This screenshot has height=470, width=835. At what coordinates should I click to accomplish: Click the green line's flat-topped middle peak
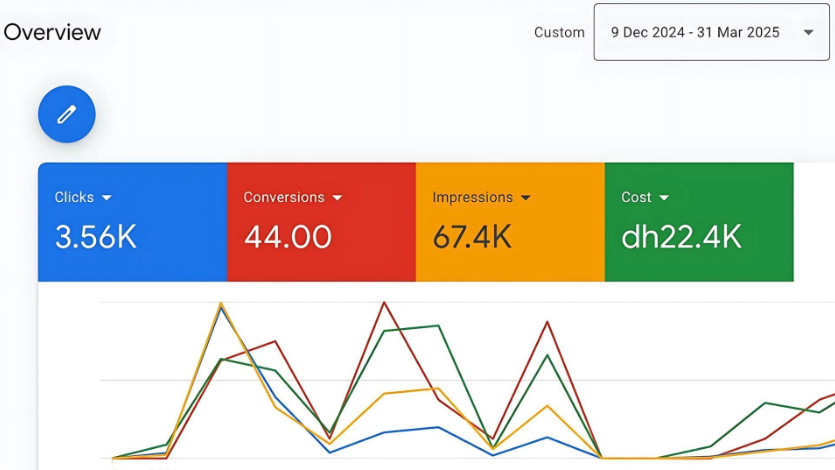[x=412, y=328]
